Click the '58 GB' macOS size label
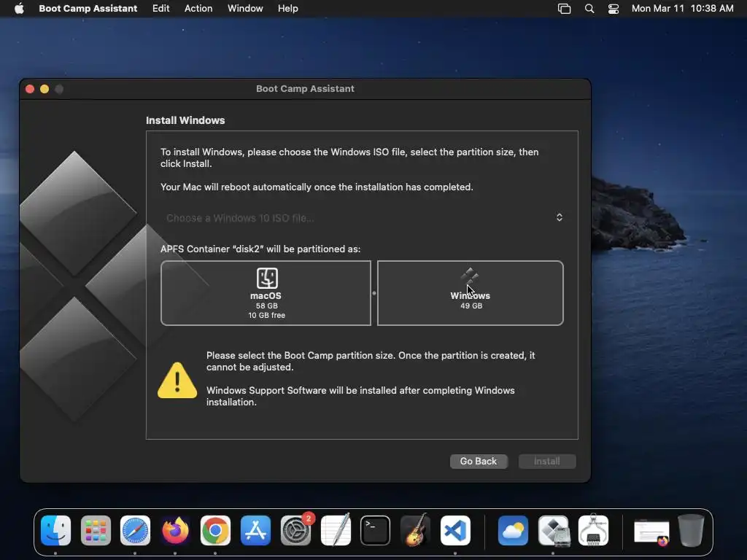 coord(266,306)
